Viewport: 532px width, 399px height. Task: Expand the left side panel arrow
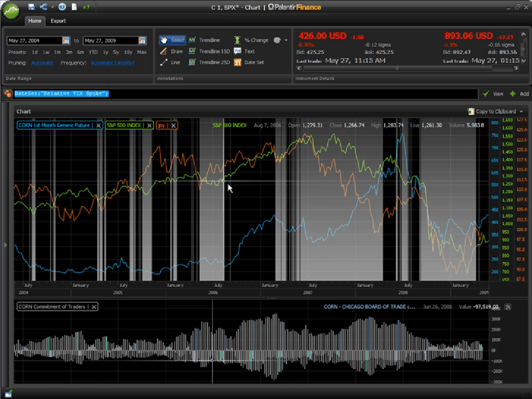click(5, 245)
